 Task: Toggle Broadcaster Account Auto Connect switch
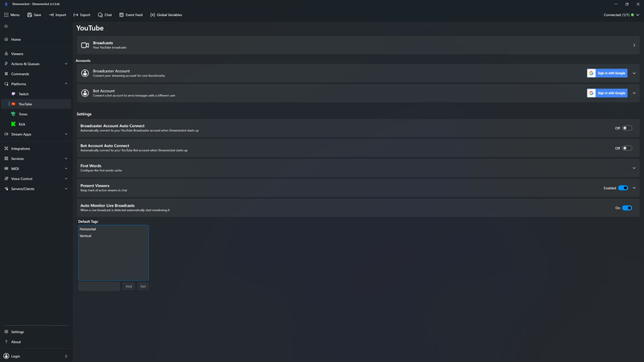point(627,128)
